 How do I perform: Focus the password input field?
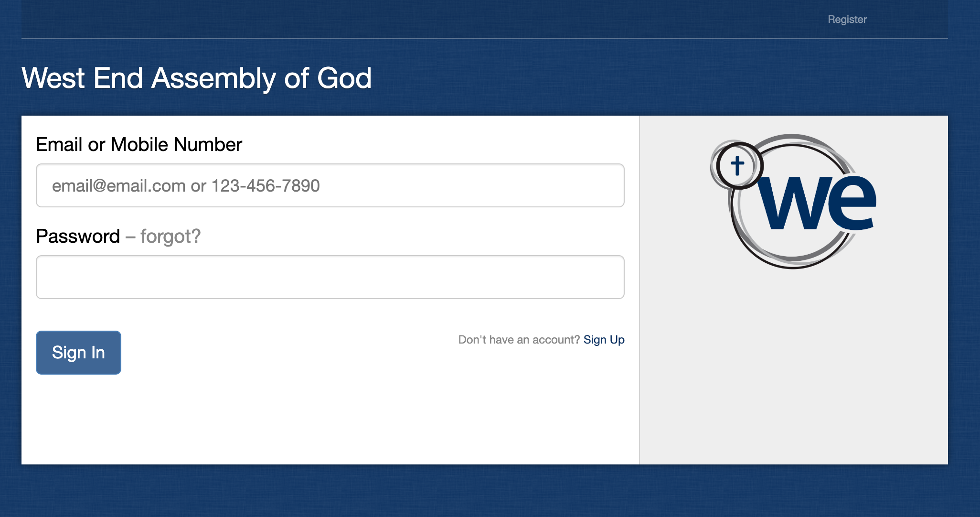[x=330, y=277]
